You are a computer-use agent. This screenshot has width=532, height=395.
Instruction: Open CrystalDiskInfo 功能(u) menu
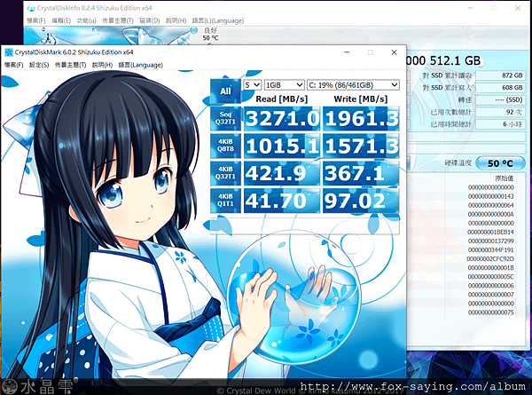[87, 20]
